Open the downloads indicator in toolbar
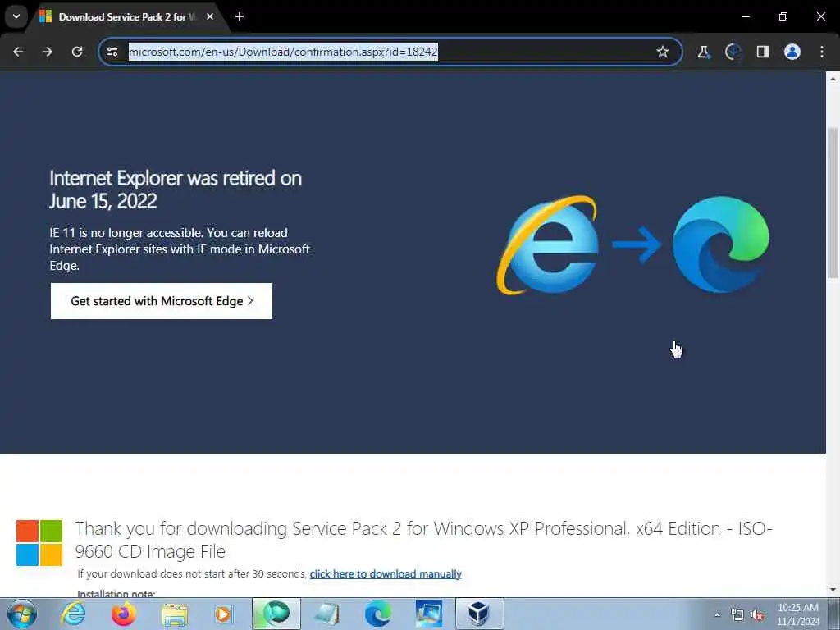Image resolution: width=840 pixels, height=630 pixels. (x=733, y=52)
